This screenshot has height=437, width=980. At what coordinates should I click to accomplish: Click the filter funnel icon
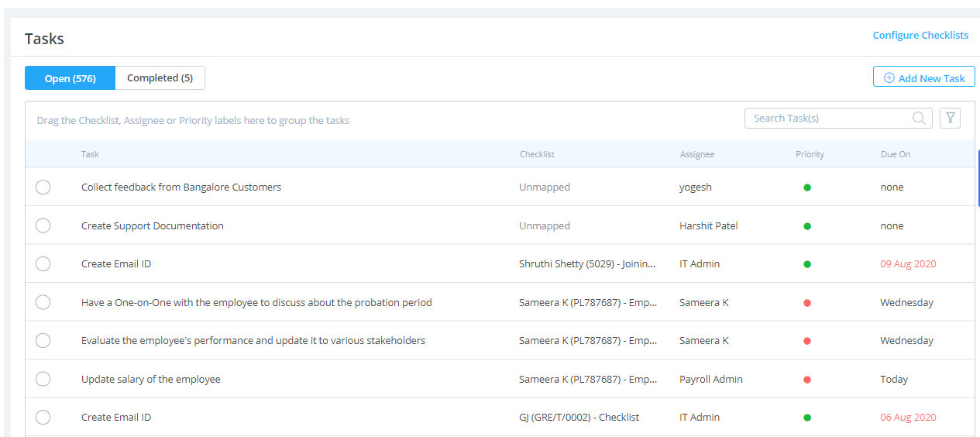[x=950, y=118]
